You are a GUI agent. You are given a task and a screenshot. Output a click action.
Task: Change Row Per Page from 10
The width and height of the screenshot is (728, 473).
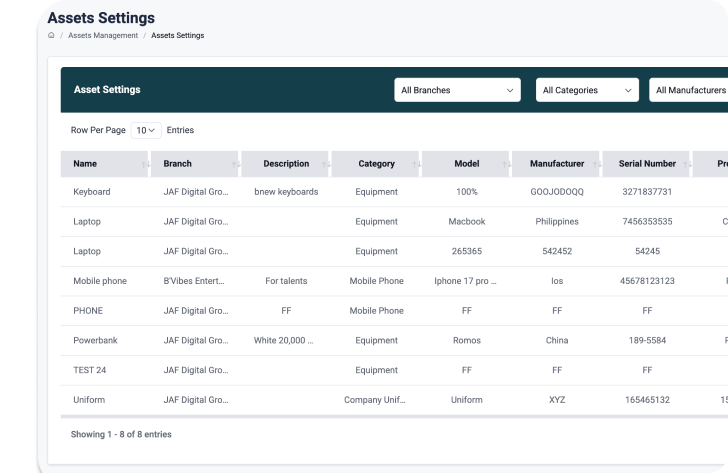click(146, 130)
